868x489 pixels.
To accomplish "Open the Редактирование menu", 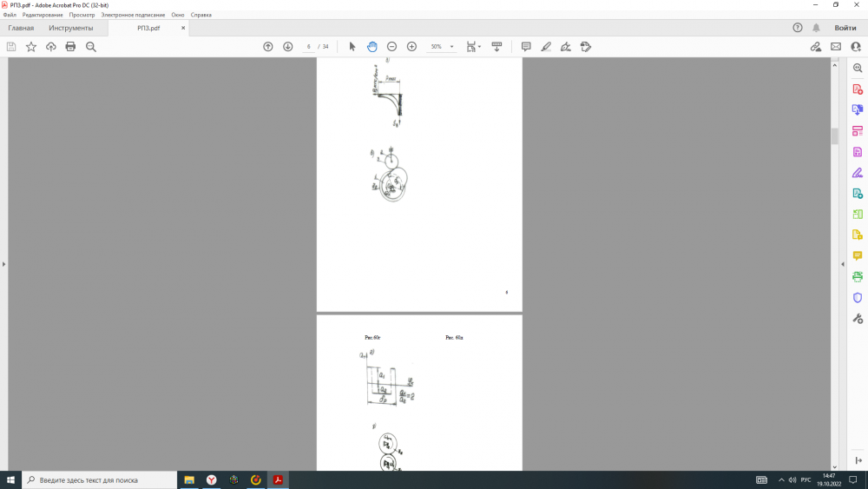I will (43, 15).
